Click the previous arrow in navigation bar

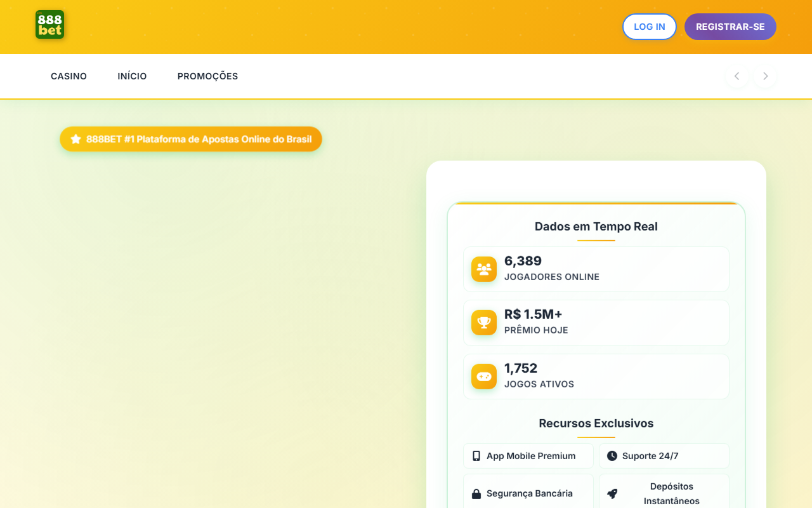click(737, 76)
